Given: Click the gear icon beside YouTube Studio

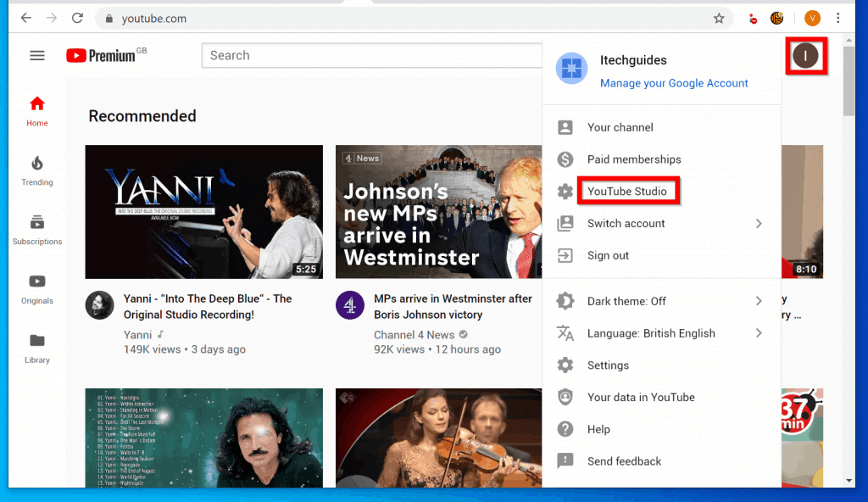Looking at the screenshot, I should (x=565, y=191).
